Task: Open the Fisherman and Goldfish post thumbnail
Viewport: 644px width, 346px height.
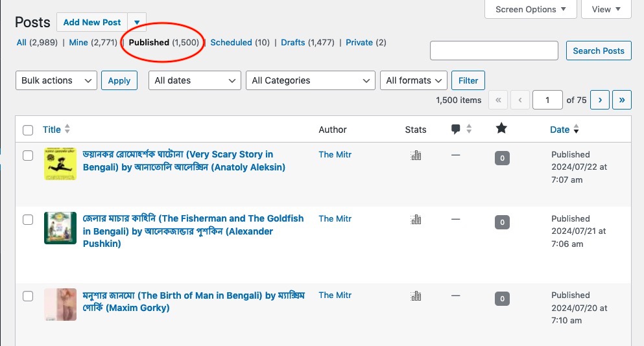Action: 60,228
